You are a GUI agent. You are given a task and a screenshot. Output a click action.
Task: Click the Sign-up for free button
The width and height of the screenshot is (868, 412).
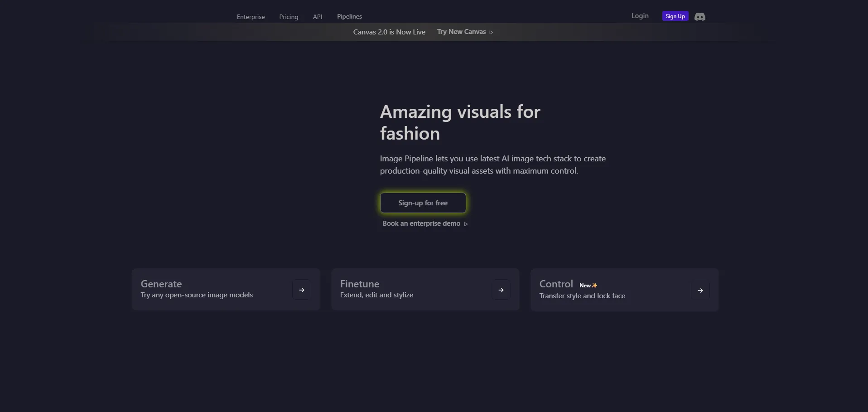pyautogui.click(x=423, y=203)
